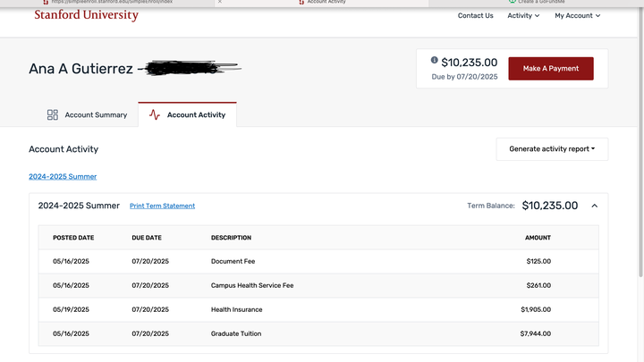Image resolution: width=644 pixels, height=362 pixels.
Task: Click the DUE DATE column header
Action: (147, 238)
